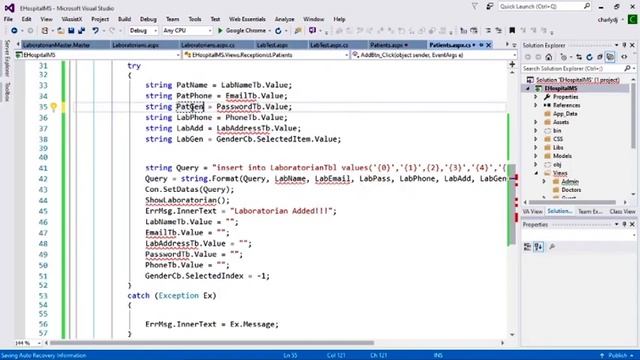Expand the Assets folder
The width and height of the screenshot is (640, 360).
[536, 122]
